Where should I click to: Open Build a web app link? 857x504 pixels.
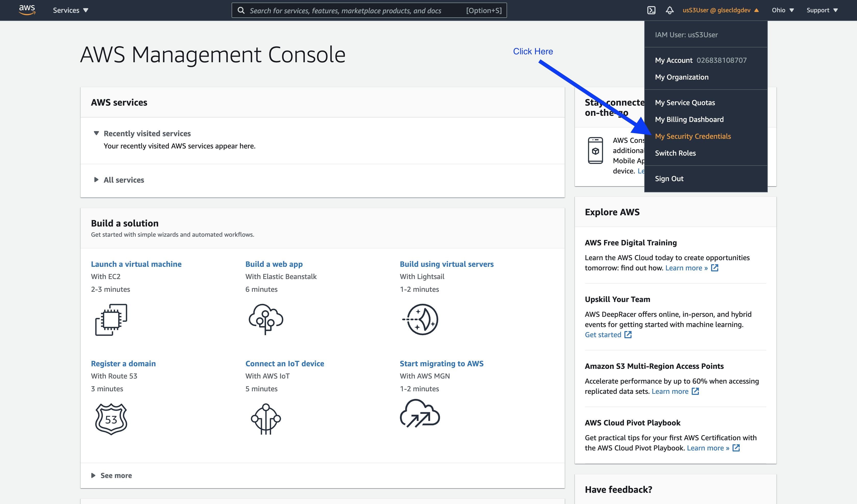[x=274, y=264]
